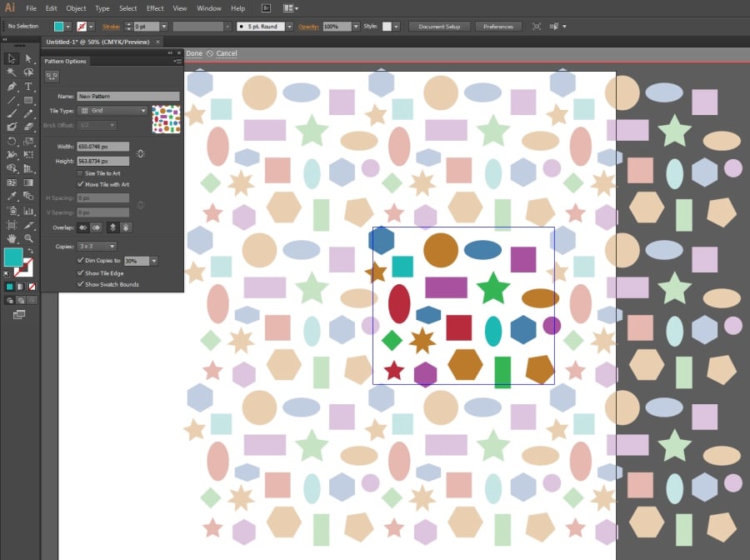Set overlap to Left in Front
The image size is (750, 560).
[83, 227]
